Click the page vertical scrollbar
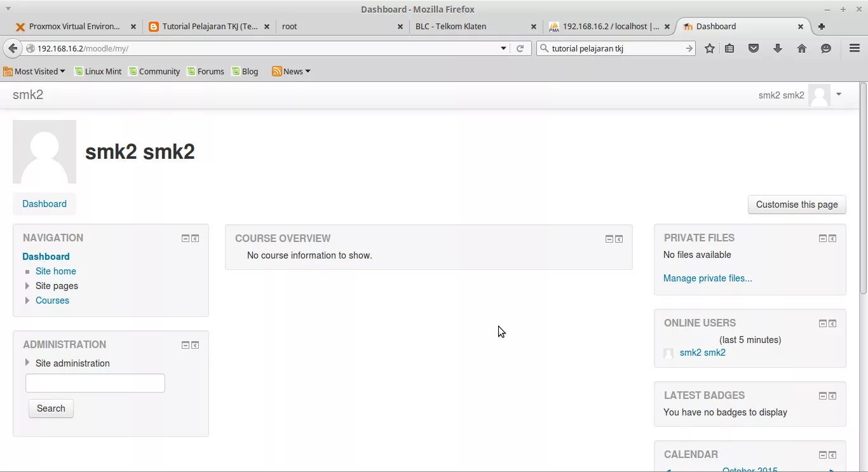The image size is (868, 472). (x=863, y=187)
